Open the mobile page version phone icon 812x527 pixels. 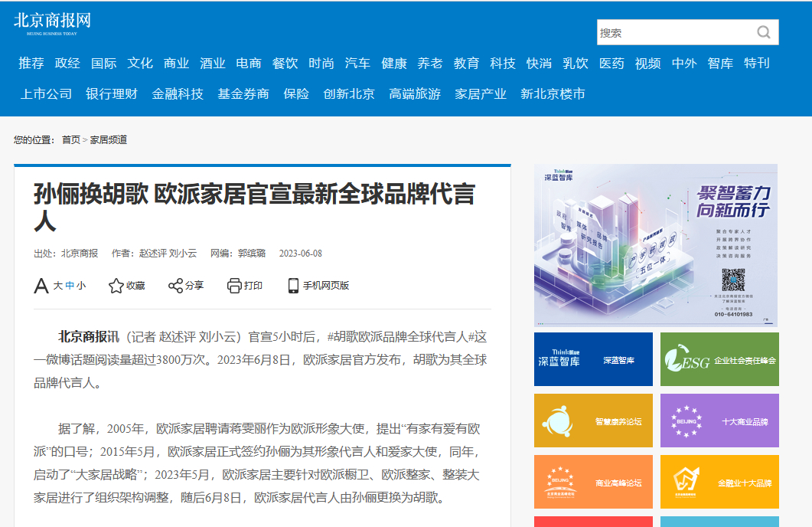click(x=293, y=286)
